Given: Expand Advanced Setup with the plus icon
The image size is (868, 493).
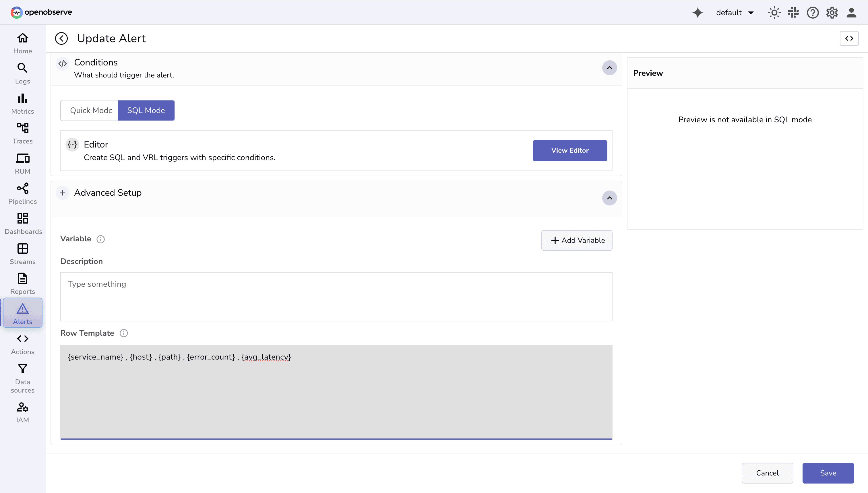Looking at the screenshot, I should [x=62, y=193].
